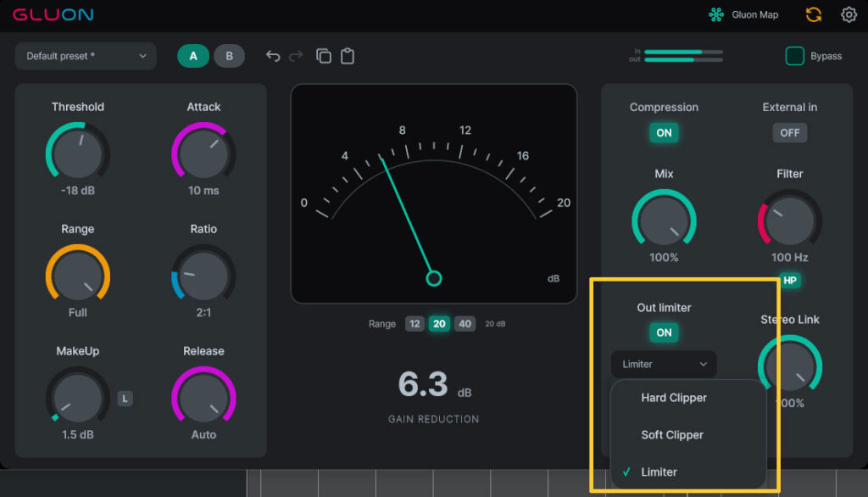Click the Ratio knob
Viewport: 868px width, 497px height.
pyautogui.click(x=203, y=276)
